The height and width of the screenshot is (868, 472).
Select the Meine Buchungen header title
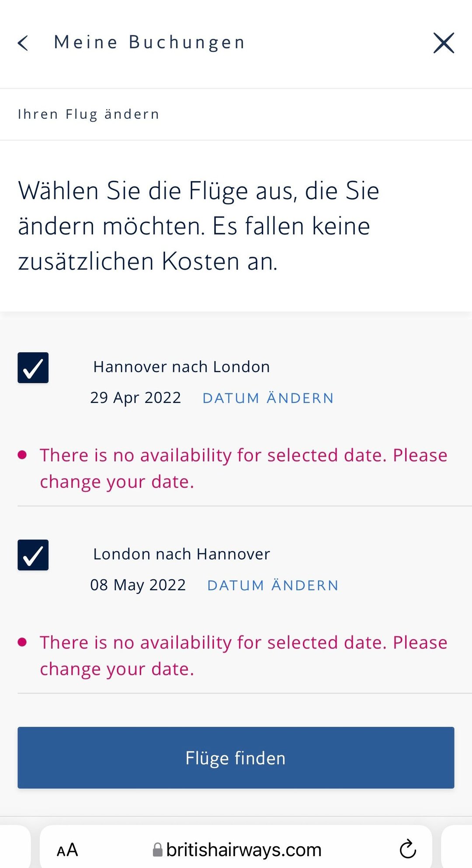[149, 42]
